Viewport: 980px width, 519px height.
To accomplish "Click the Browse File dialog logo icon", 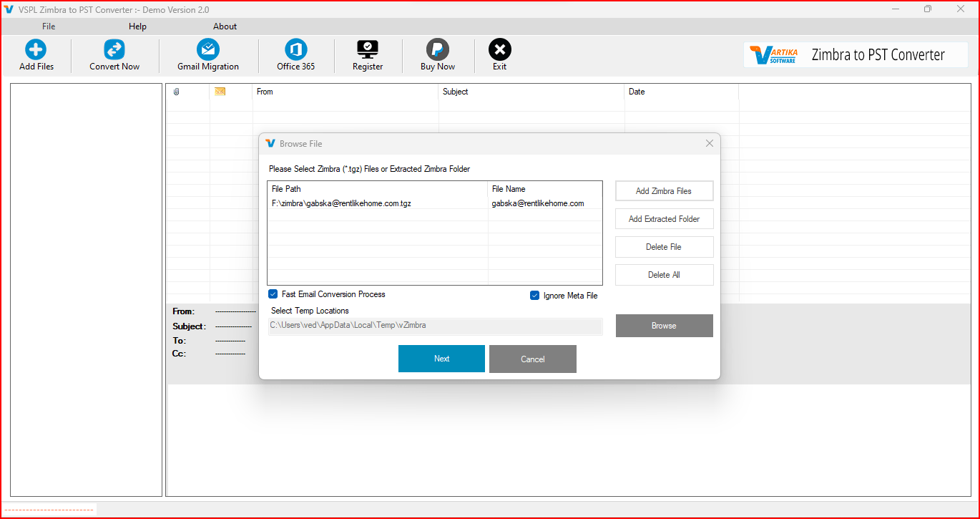I will [270, 144].
